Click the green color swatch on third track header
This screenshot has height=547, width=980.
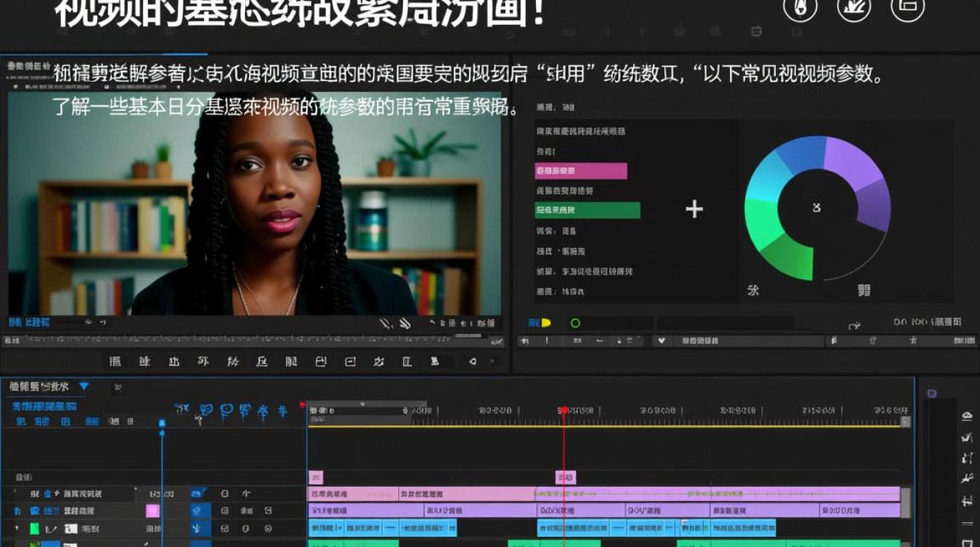(x=34, y=529)
